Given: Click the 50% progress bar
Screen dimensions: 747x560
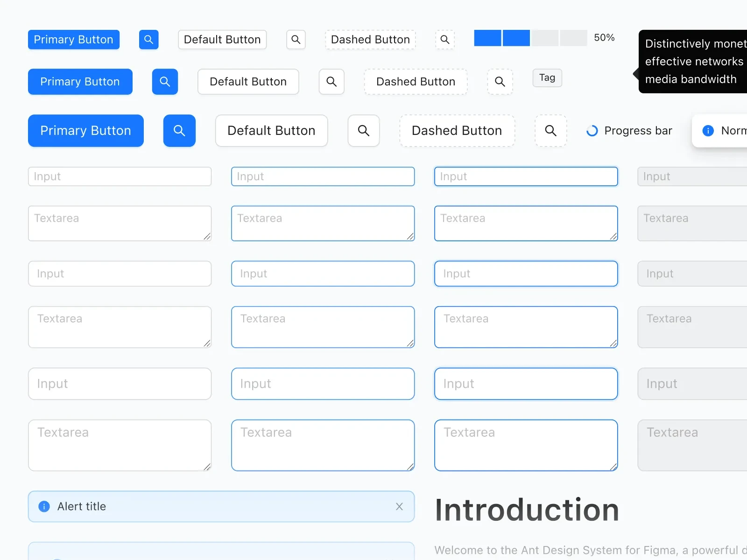Looking at the screenshot, I should 530,38.
